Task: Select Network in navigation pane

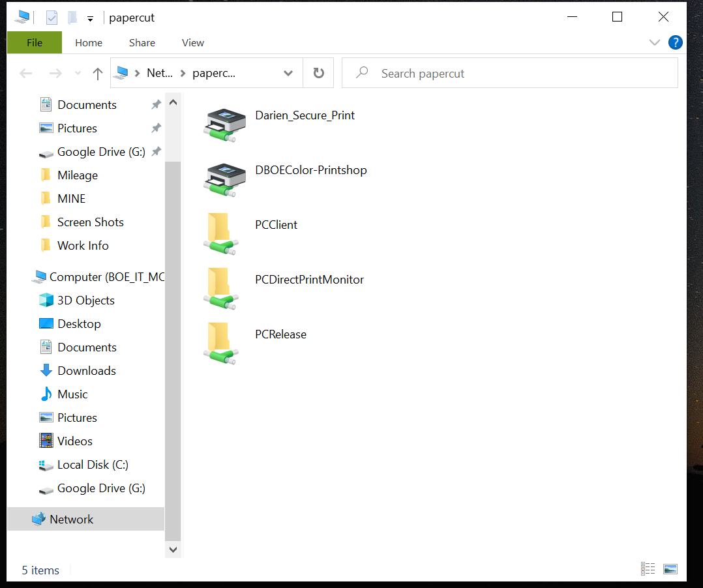Action: tap(86, 519)
